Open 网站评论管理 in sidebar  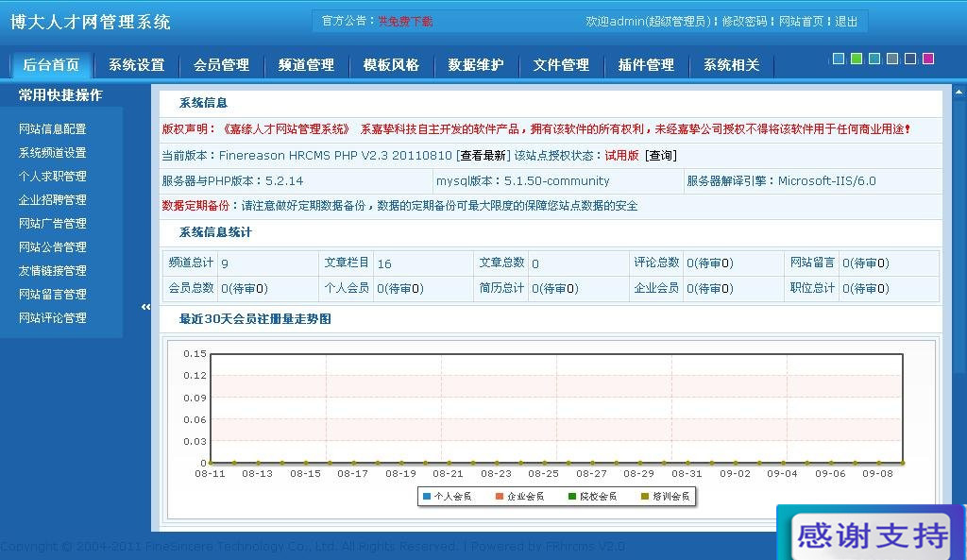point(53,317)
